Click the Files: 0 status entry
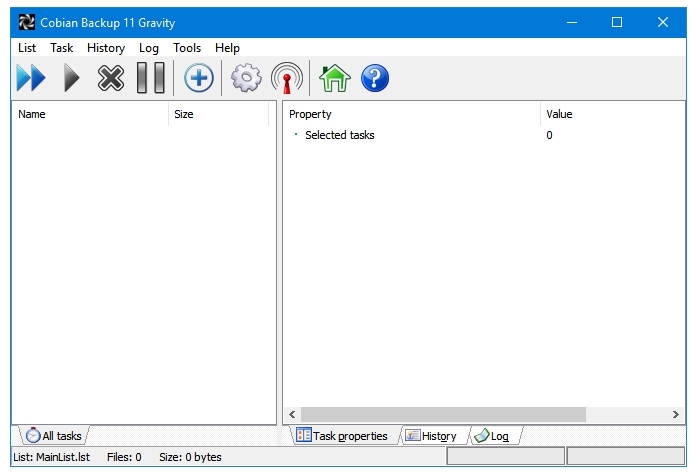 [x=124, y=457]
